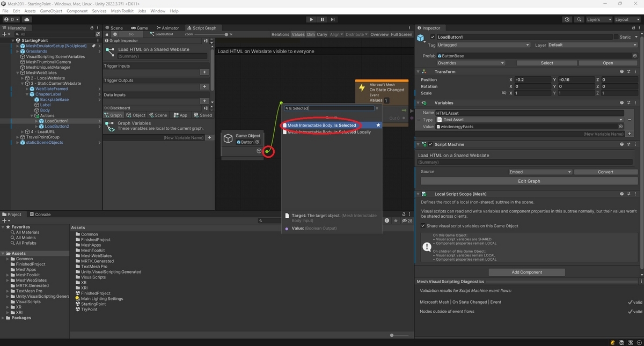The image size is (644, 346).
Task: Toggle the Graph Inspector info icon
Action: point(115,34)
